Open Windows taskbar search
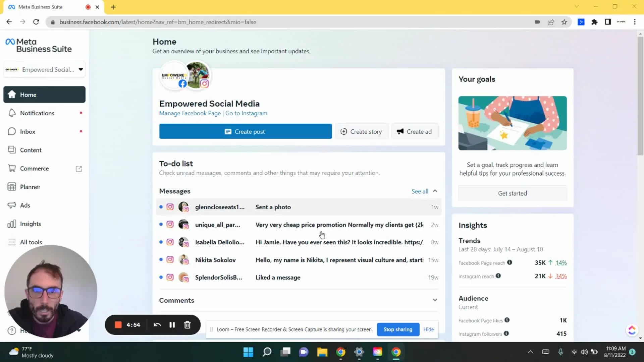Viewport: 644px width, 362px height. [x=267, y=352]
